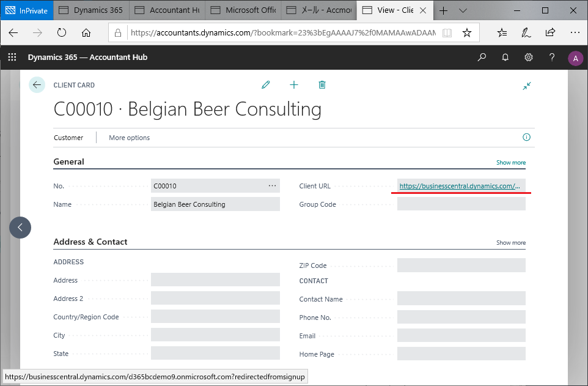Go to the browser Home page

click(x=86, y=32)
